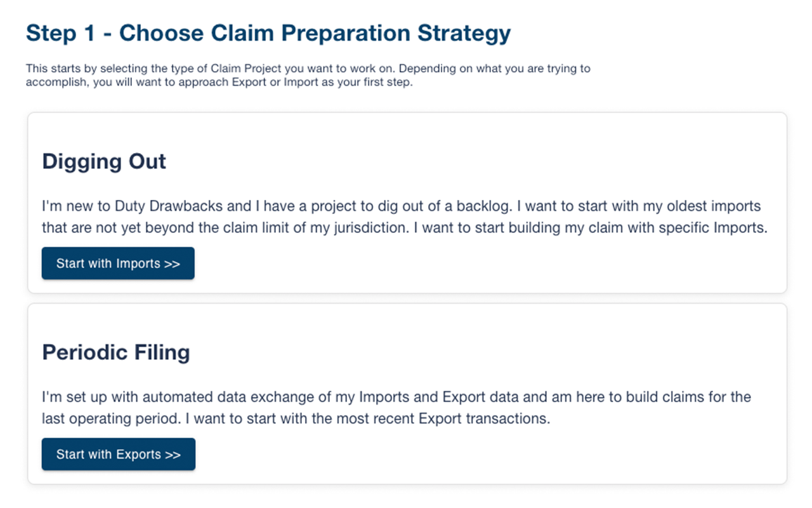Click the Digging Out heading
The height and width of the screenshot is (508, 812).
tap(103, 162)
